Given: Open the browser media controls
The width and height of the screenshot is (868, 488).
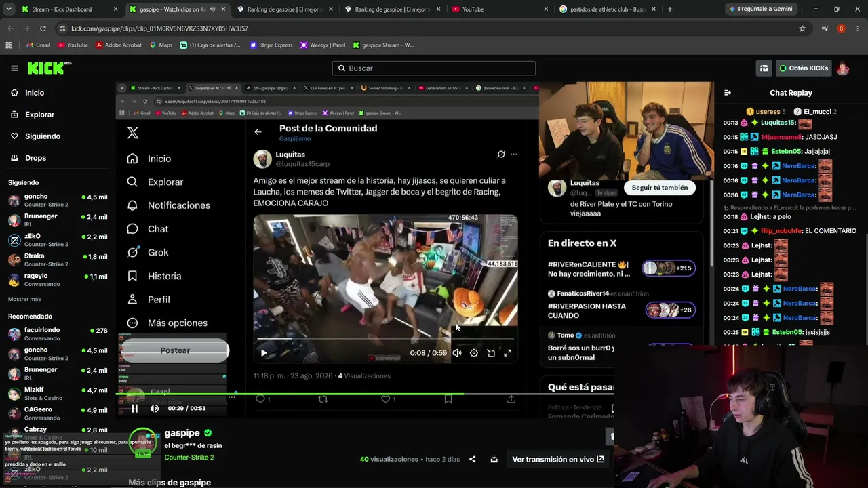Looking at the screenshot, I should coord(825,28).
